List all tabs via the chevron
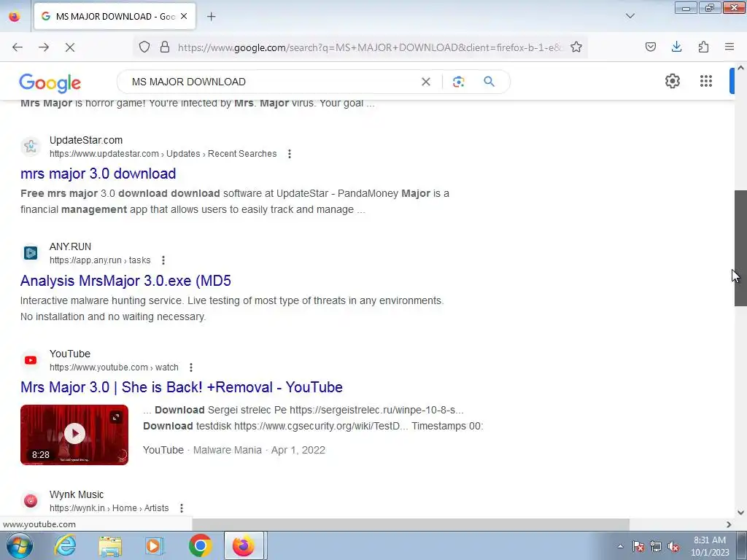This screenshot has height=560, width=747. click(630, 16)
